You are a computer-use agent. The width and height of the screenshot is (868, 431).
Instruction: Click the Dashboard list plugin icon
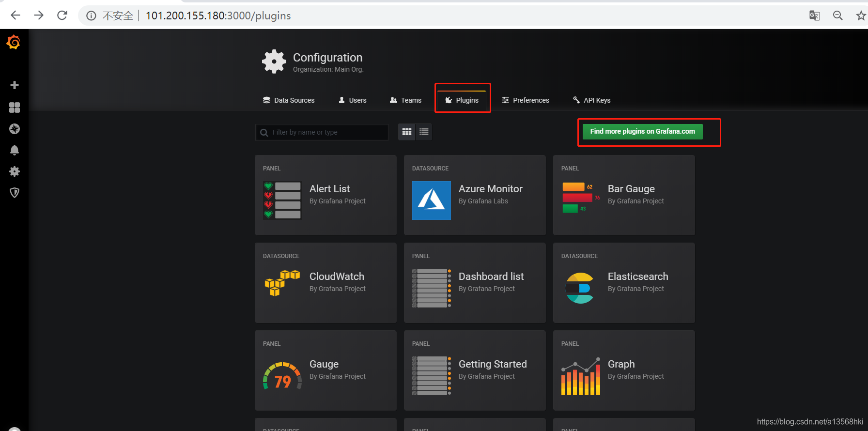(432, 288)
